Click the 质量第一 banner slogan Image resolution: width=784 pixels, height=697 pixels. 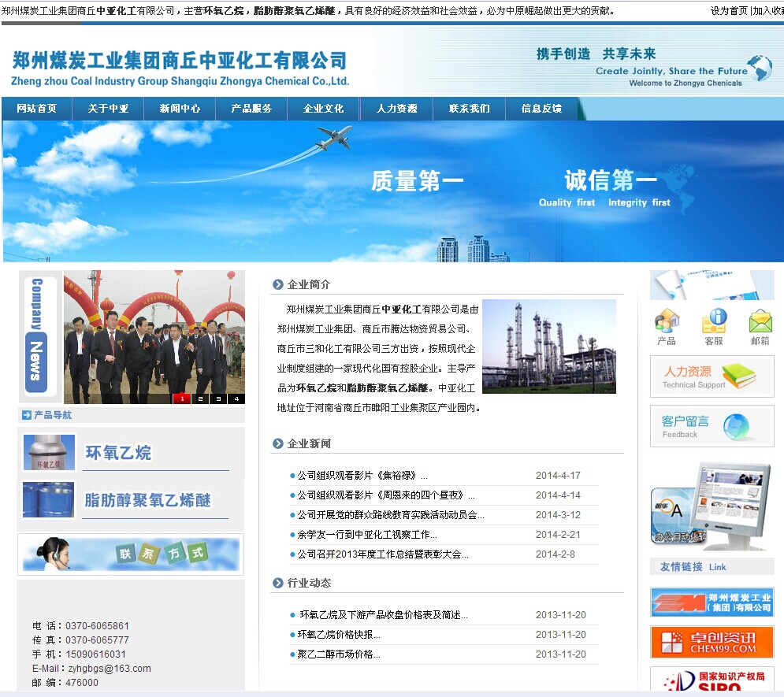[417, 181]
